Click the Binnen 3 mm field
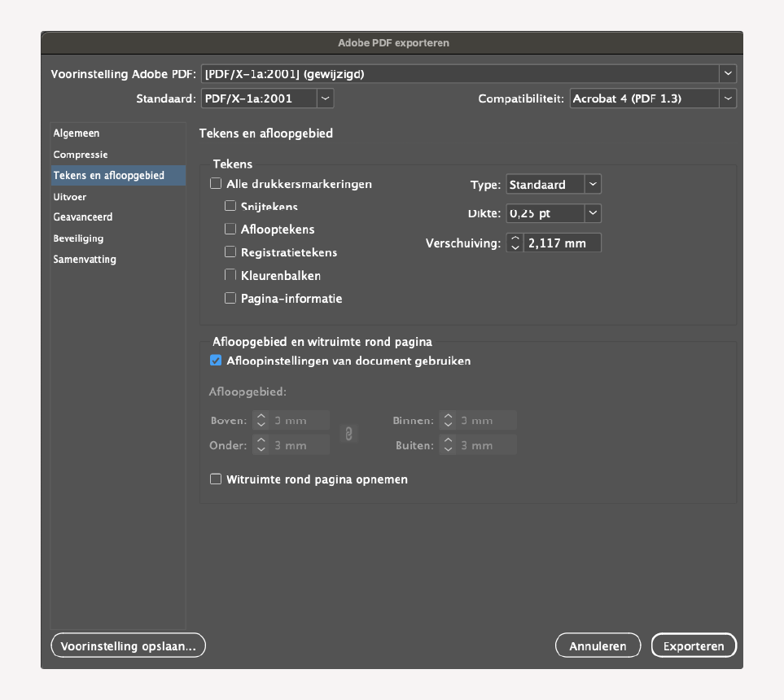This screenshot has height=700, width=784. click(486, 421)
